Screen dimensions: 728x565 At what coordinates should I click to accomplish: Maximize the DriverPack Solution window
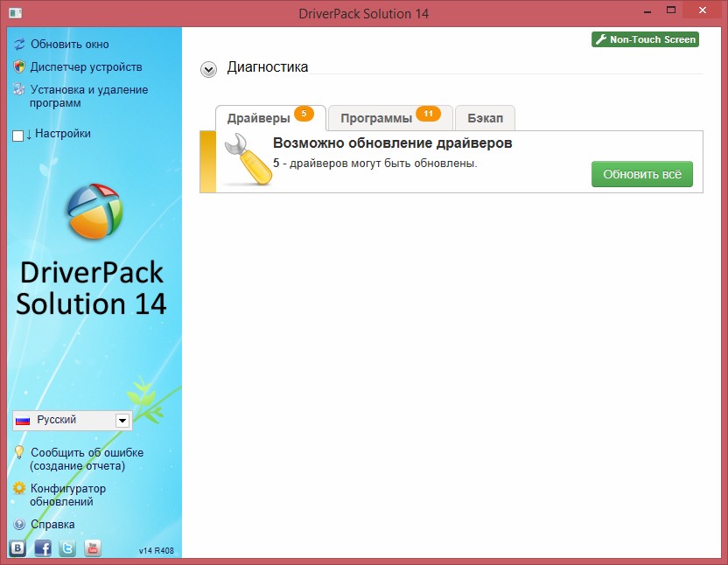coord(671,10)
